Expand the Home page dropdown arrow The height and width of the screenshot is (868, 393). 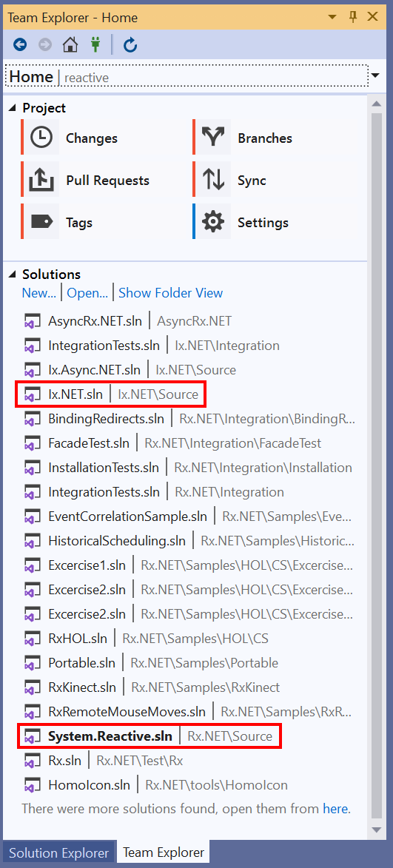tap(375, 75)
